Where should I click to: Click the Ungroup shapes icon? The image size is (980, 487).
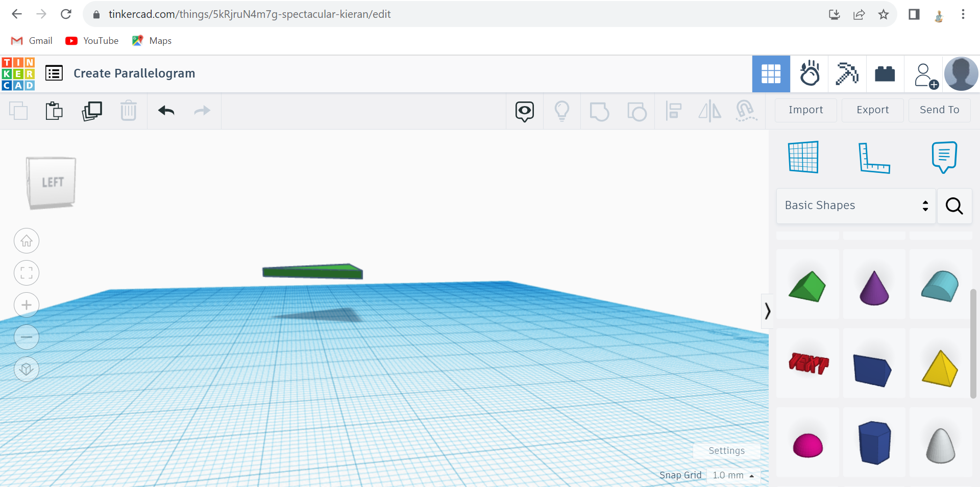pyautogui.click(x=637, y=111)
